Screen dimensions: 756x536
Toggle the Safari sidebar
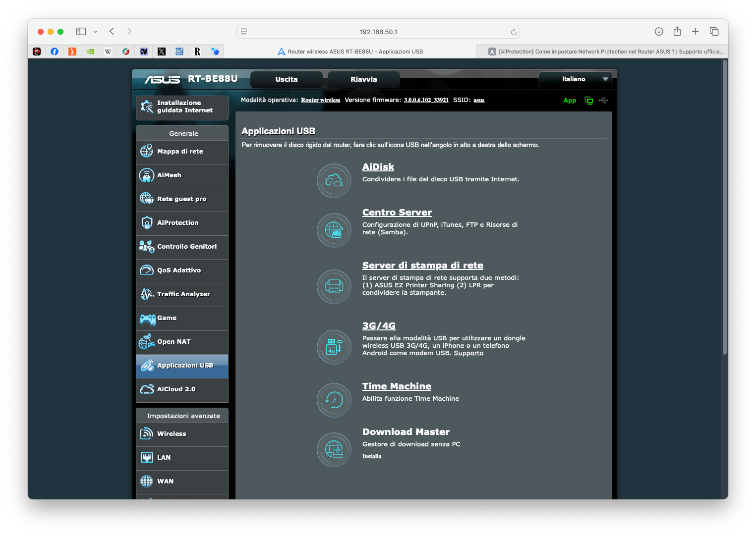pyautogui.click(x=81, y=32)
